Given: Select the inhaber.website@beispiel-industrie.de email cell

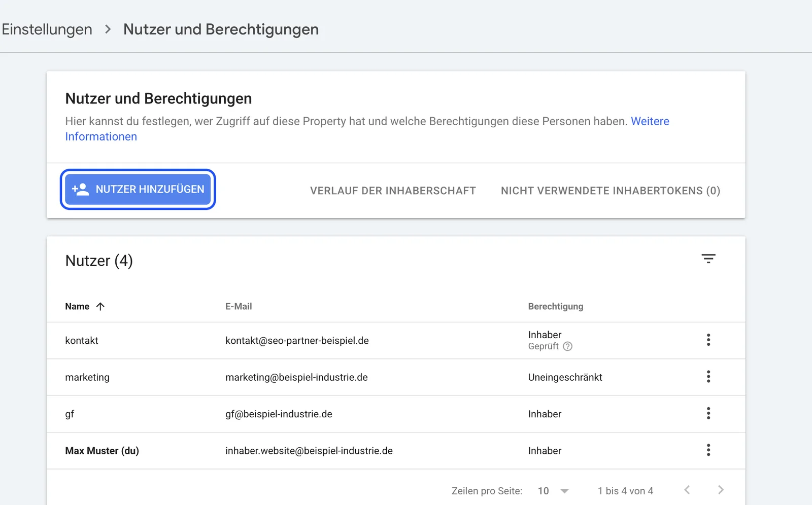Looking at the screenshot, I should coord(309,451).
